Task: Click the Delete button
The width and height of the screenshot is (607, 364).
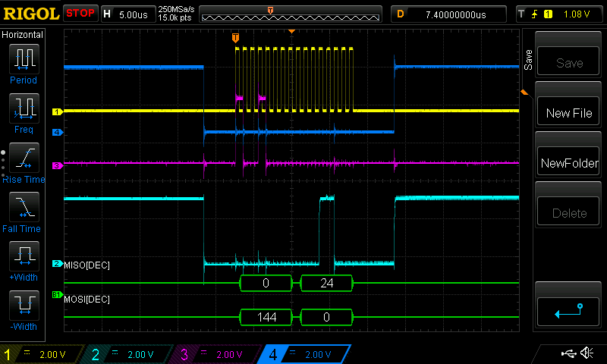Action: point(568,212)
